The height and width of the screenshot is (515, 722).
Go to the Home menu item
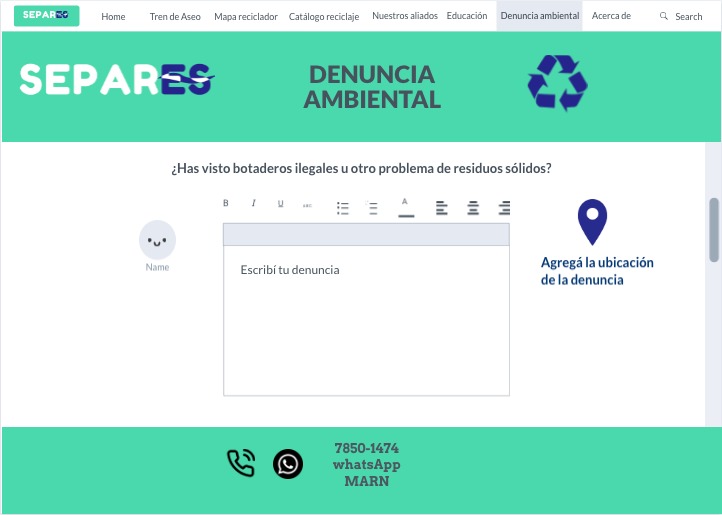(113, 17)
